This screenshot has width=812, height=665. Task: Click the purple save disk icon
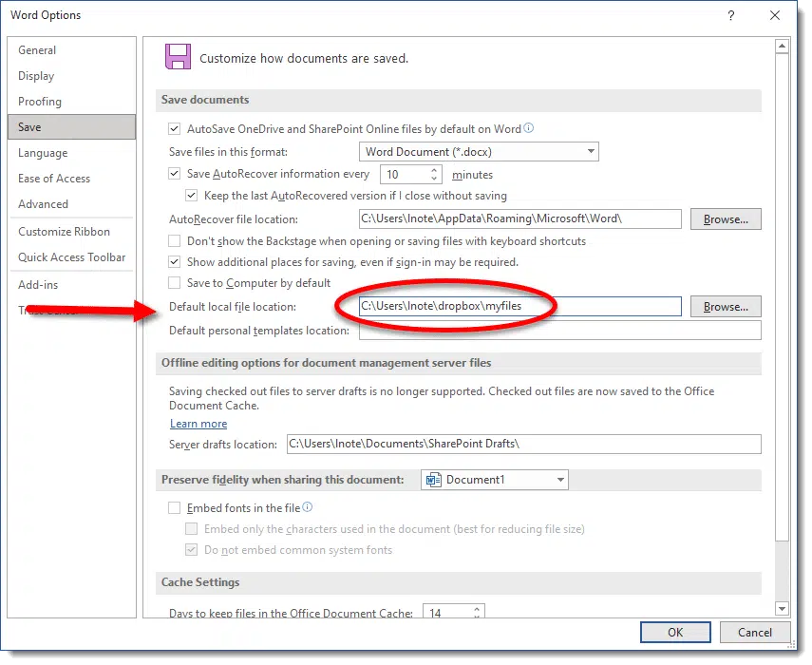(x=177, y=56)
